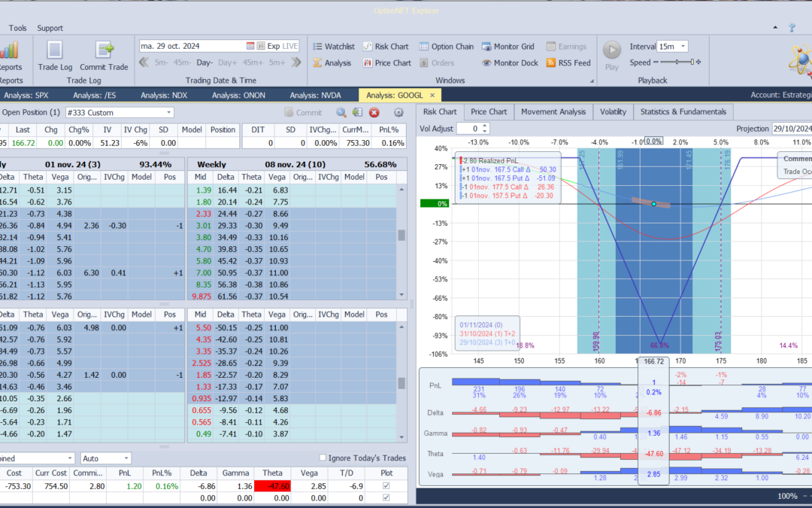Viewport: 812px width, 508px height.
Task: Enable Ignore Today's Trades checkbox
Action: point(323,458)
